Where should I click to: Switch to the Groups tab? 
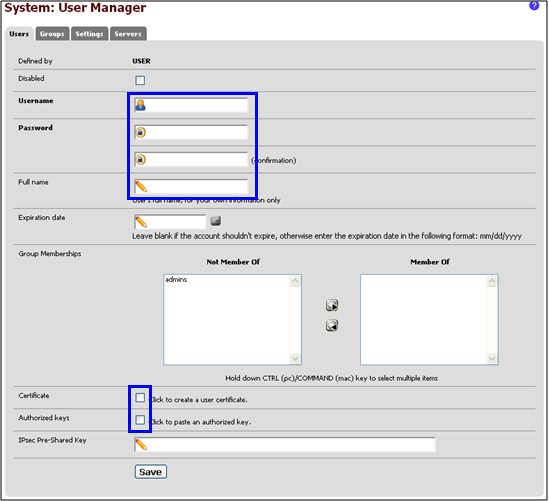(x=52, y=34)
